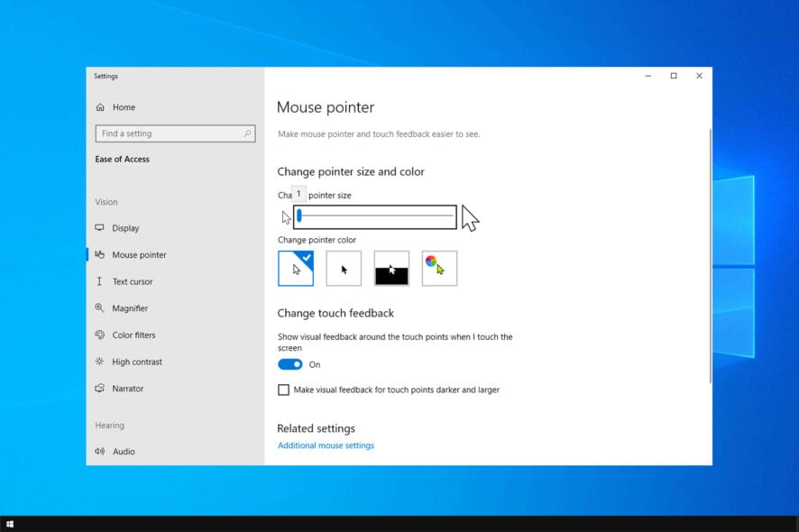This screenshot has width=799, height=532.
Task: Click the Magnifier icon in sidebar
Action: pos(100,308)
